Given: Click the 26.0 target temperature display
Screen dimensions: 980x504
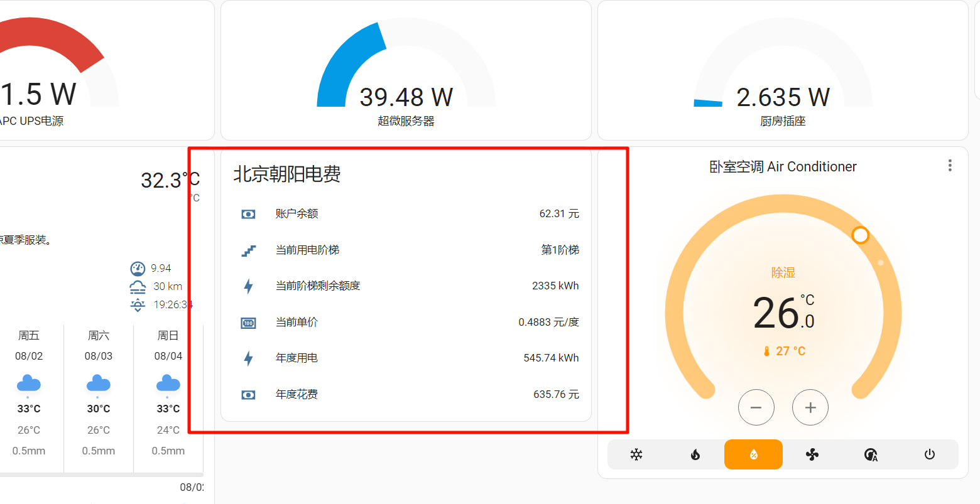Looking at the screenshot, I should point(783,313).
